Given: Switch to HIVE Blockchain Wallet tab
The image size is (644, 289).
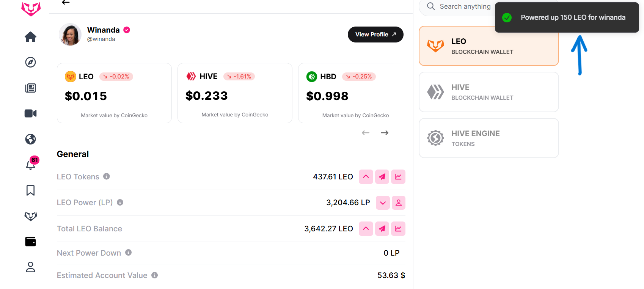Looking at the screenshot, I should (488, 92).
